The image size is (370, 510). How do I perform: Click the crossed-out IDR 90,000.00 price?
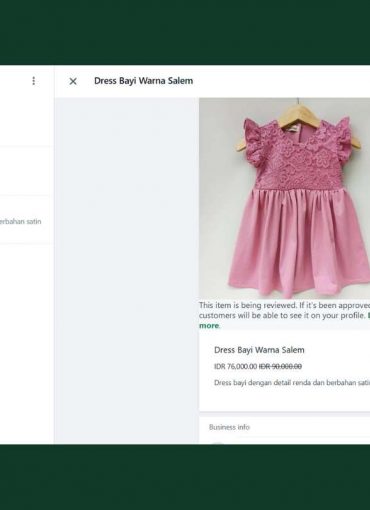pyautogui.click(x=280, y=367)
